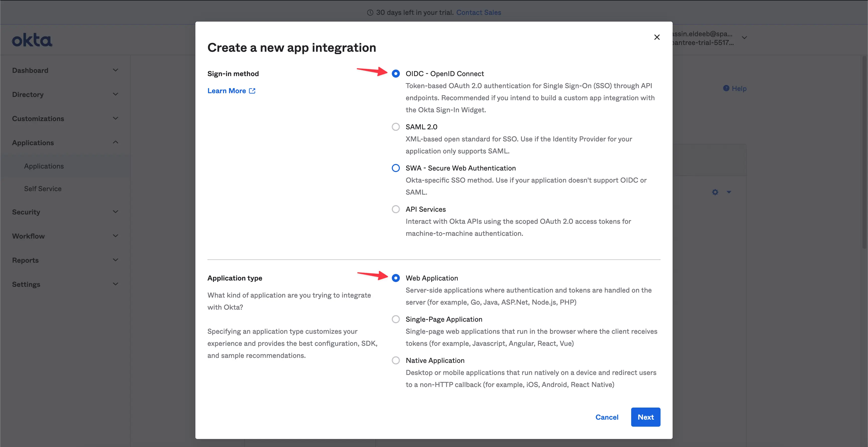Click the external link icon beside Learn More

(x=252, y=91)
